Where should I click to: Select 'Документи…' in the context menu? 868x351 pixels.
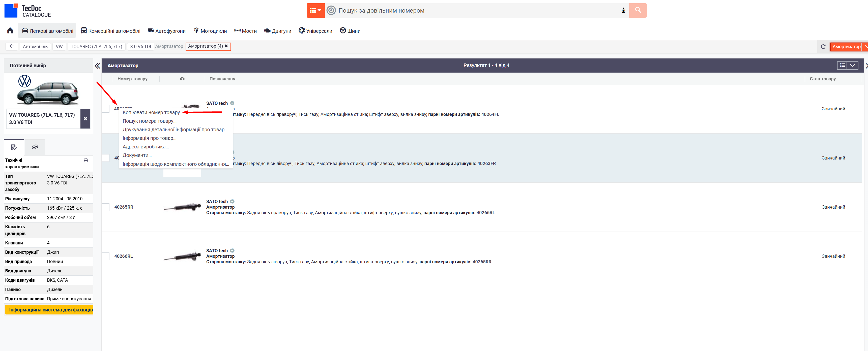137,155
